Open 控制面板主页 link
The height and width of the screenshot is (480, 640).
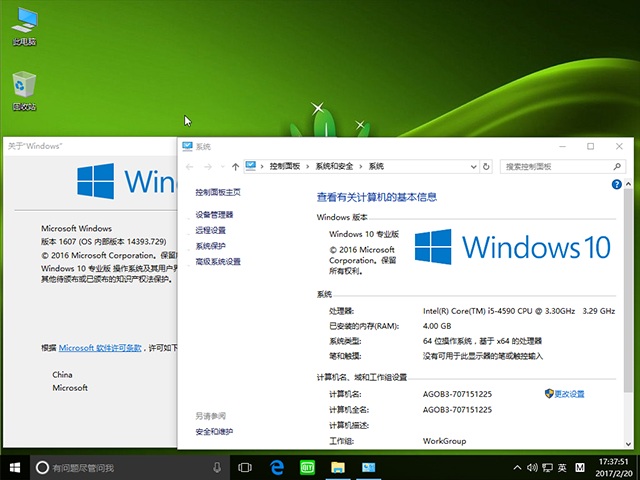click(x=218, y=192)
